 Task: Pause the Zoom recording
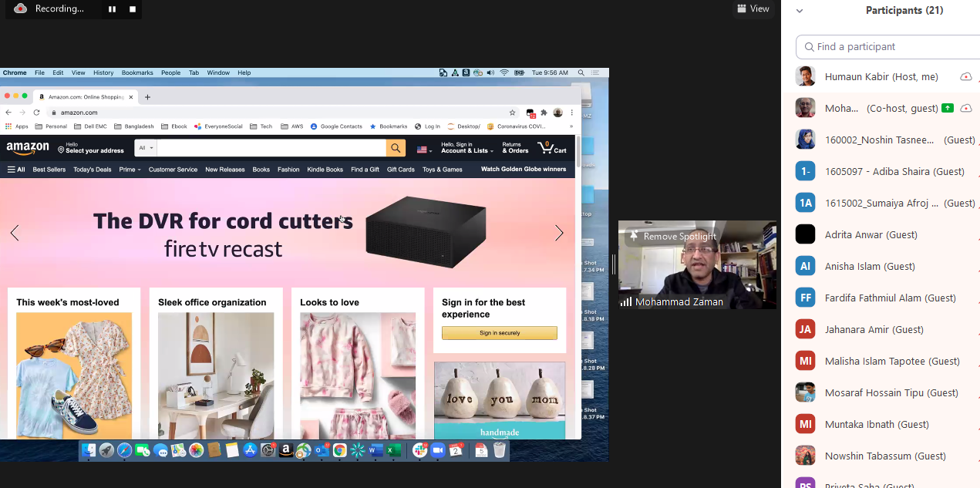click(x=113, y=9)
